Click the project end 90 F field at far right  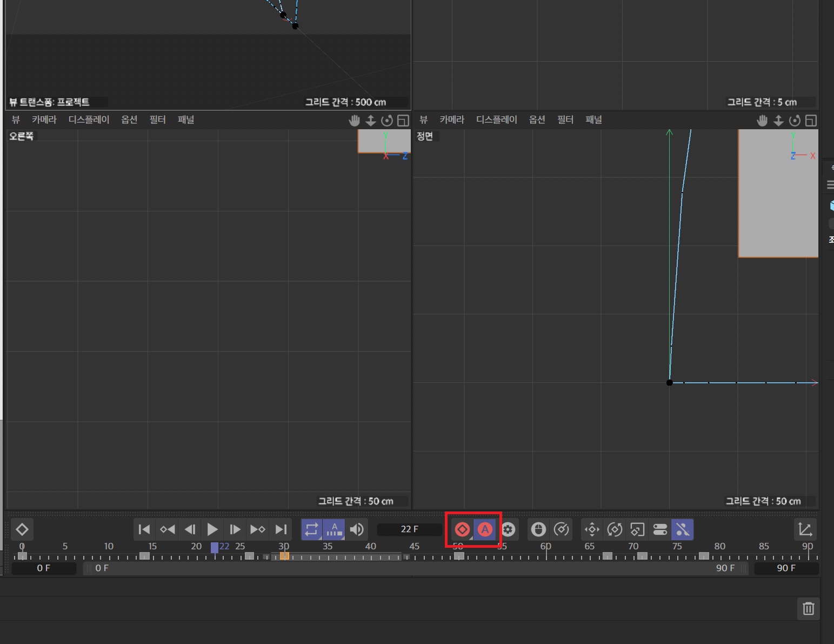coord(786,568)
